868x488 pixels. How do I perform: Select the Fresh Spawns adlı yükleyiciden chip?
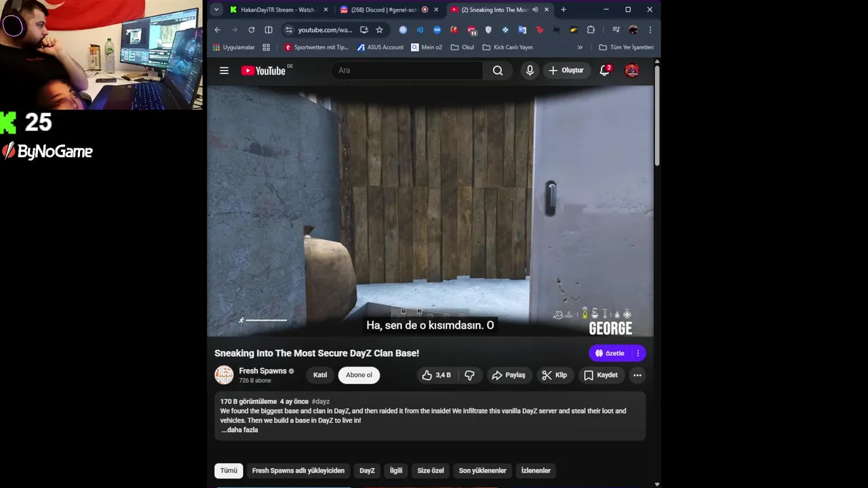pos(298,470)
